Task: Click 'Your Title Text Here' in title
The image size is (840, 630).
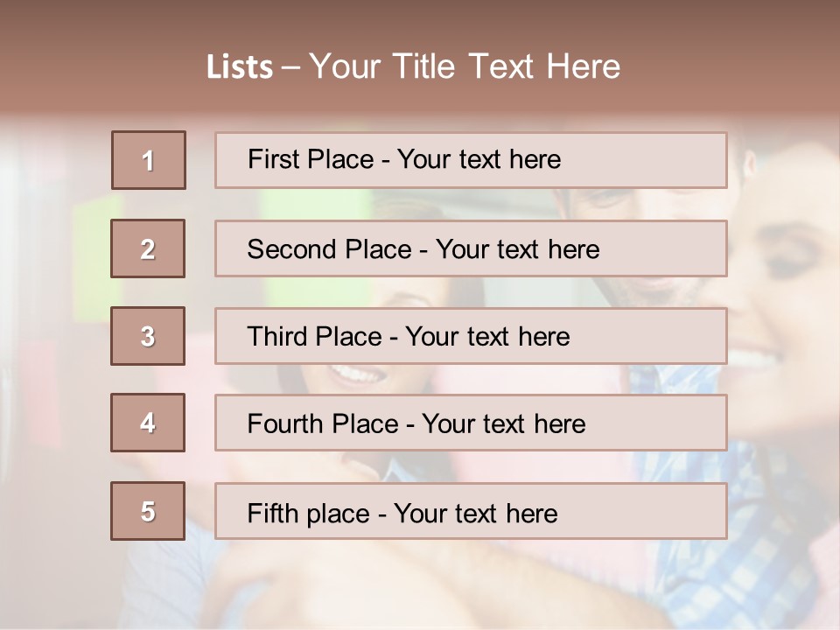Action: 465,67
